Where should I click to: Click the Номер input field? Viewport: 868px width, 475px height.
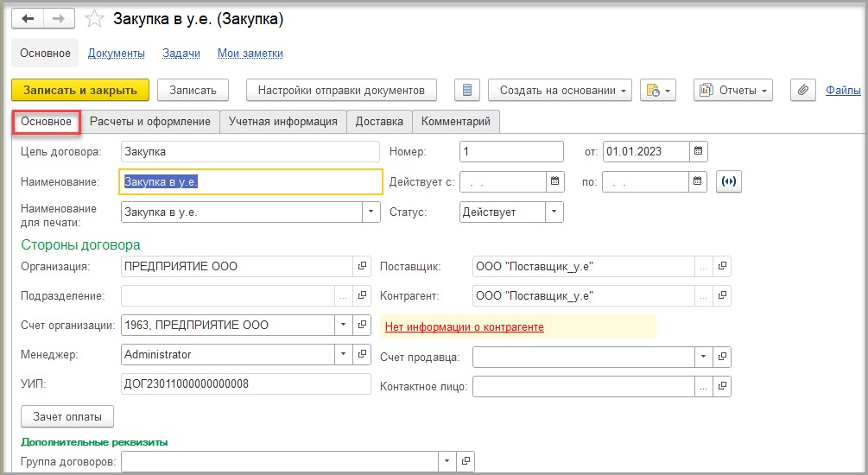510,151
